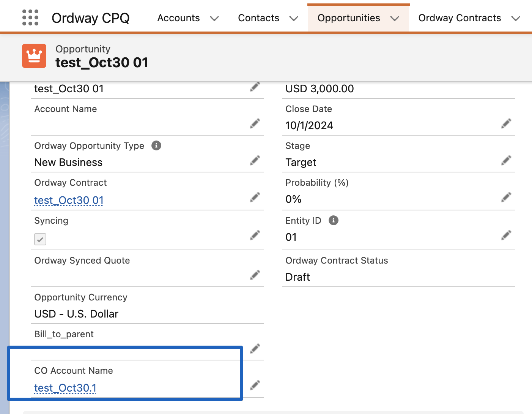The width and height of the screenshot is (532, 414).
Task: Select New Business opportunity type value
Action: point(68,162)
